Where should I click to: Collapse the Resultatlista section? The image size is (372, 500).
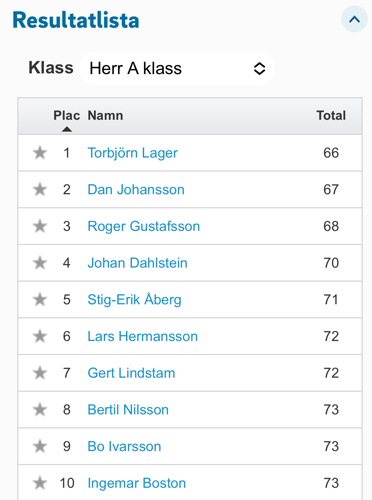tap(354, 20)
